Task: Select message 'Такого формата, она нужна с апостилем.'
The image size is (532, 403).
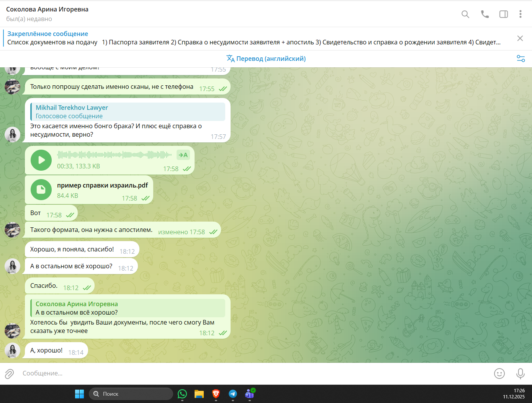Action: tap(123, 230)
